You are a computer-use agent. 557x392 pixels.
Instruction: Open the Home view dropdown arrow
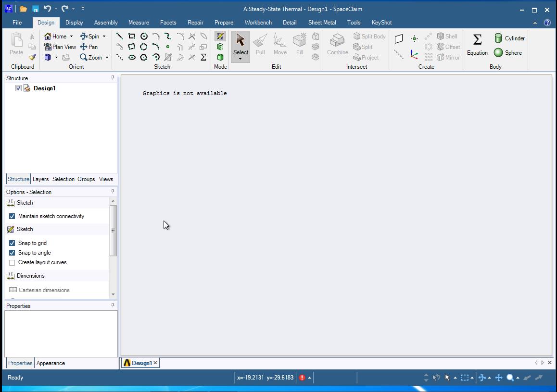pyautogui.click(x=71, y=36)
